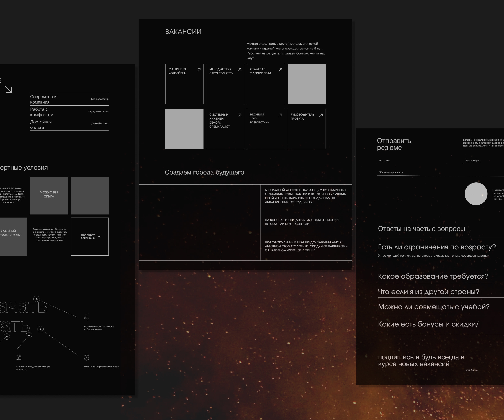
Task: Click arrow icon on Менеджер по строительству card
Action: coord(240,70)
